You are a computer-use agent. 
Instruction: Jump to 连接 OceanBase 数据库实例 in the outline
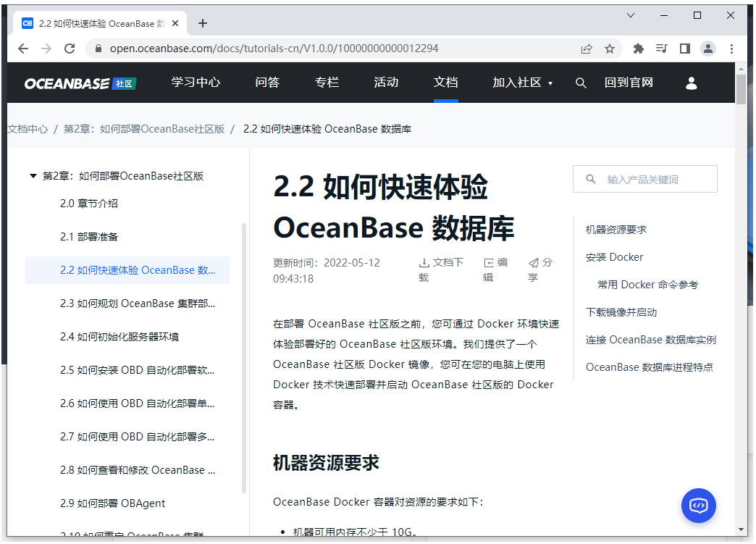click(650, 340)
